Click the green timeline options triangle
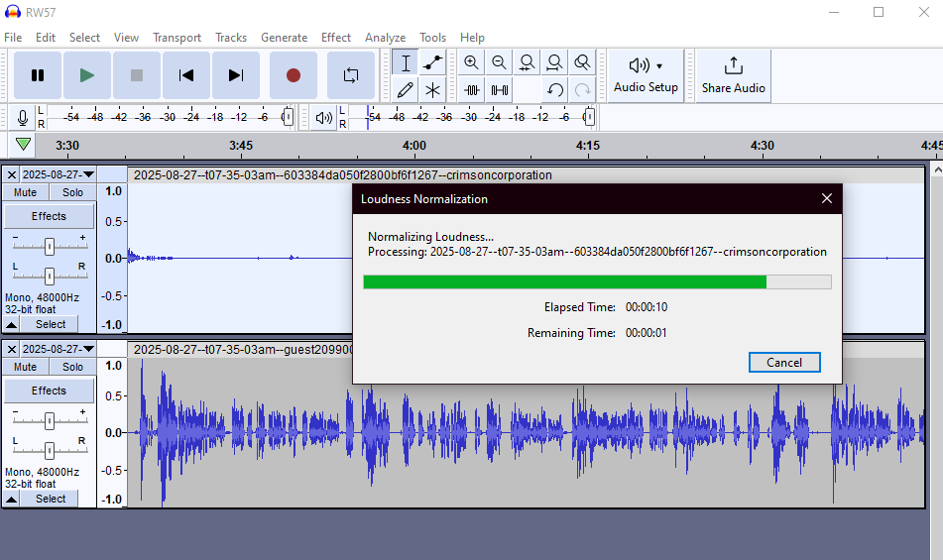The image size is (943, 560). (23, 144)
